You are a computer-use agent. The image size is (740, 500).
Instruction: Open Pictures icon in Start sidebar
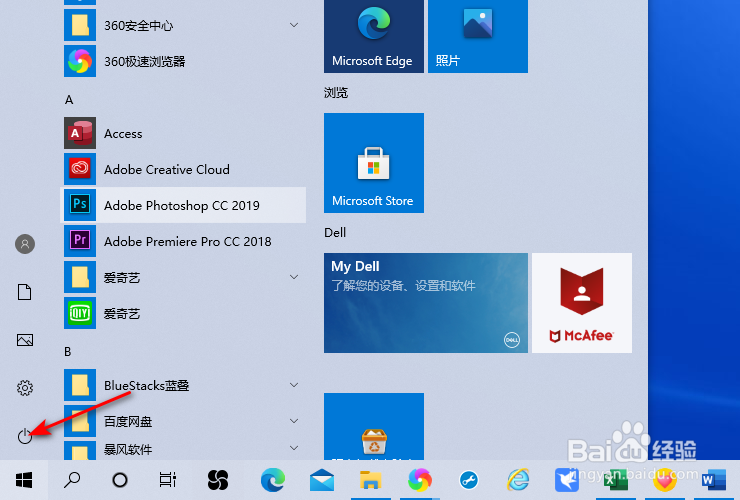point(25,340)
